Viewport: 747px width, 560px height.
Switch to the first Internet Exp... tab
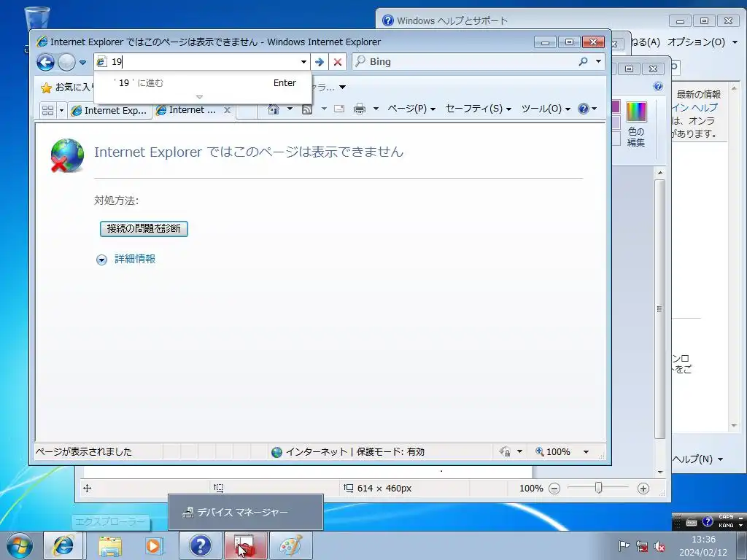click(109, 111)
